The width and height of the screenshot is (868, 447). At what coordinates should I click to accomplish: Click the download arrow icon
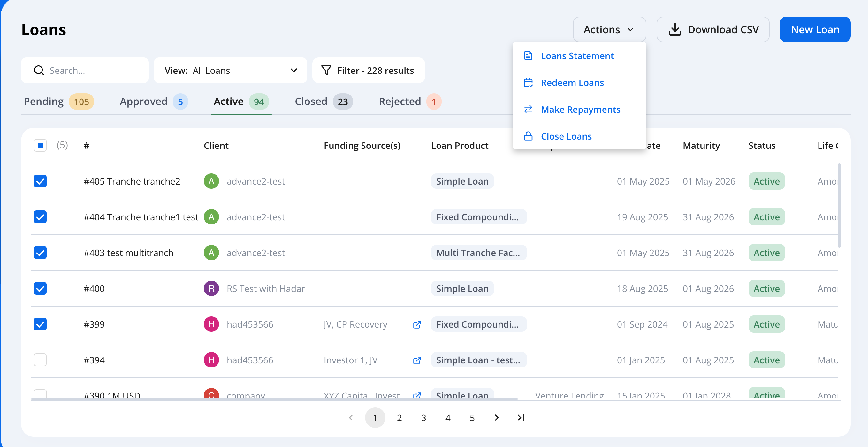(x=674, y=30)
